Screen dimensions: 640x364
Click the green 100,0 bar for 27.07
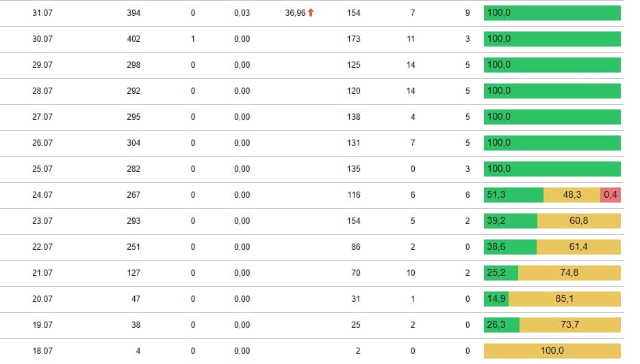(552, 117)
